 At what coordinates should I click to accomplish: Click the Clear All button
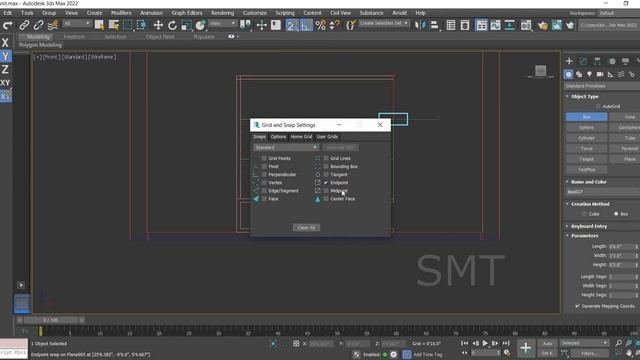pos(306,228)
